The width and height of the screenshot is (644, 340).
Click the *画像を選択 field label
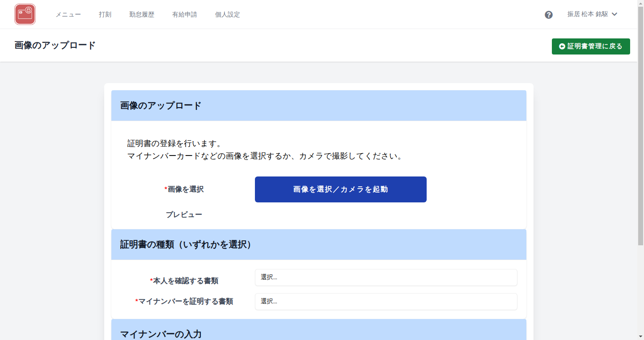pyautogui.click(x=184, y=189)
